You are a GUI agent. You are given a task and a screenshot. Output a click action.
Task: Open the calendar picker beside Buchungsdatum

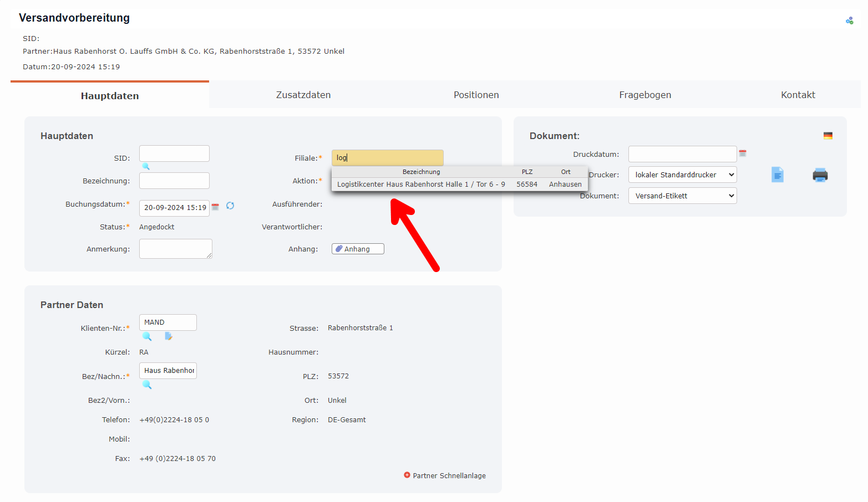pyautogui.click(x=215, y=208)
